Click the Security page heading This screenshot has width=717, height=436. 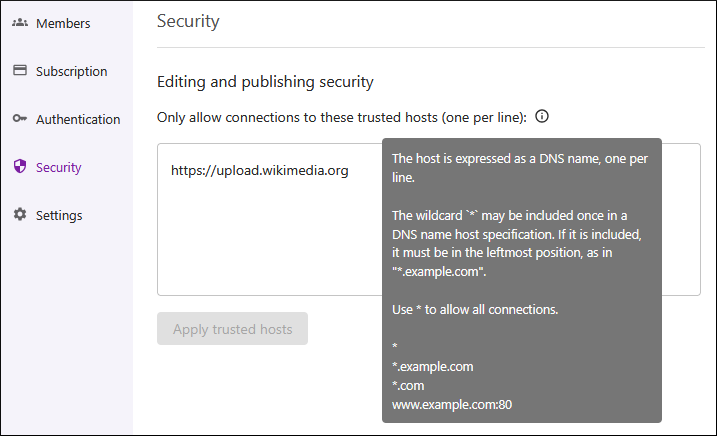click(188, 21)
